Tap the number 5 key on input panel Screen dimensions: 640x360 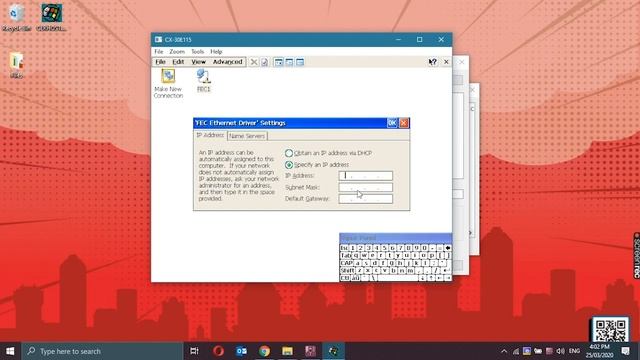pyautogui.click(x=384, y=248)
